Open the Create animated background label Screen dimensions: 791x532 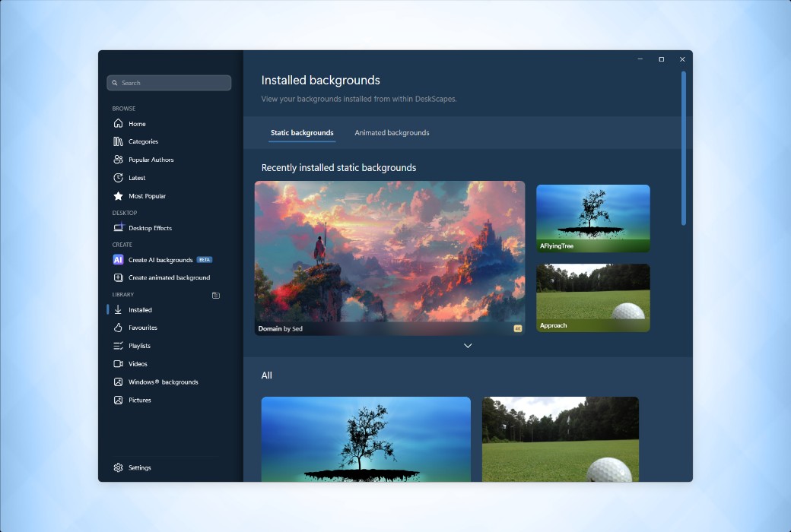click(169, 278)
